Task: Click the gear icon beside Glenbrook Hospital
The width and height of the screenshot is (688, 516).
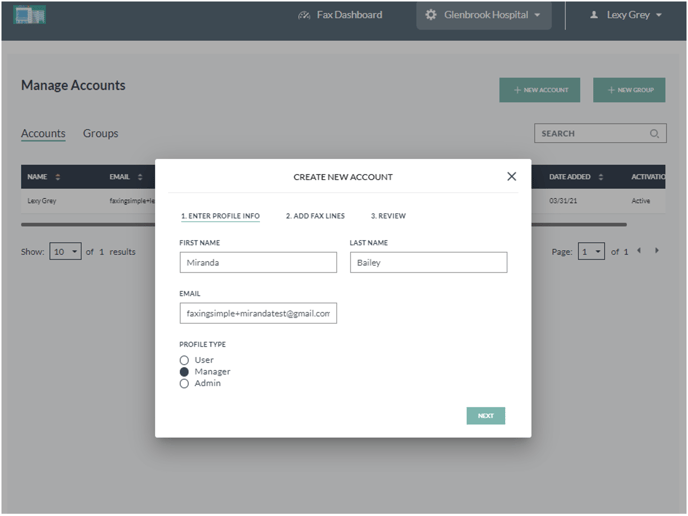Action: tap(431, 15)
